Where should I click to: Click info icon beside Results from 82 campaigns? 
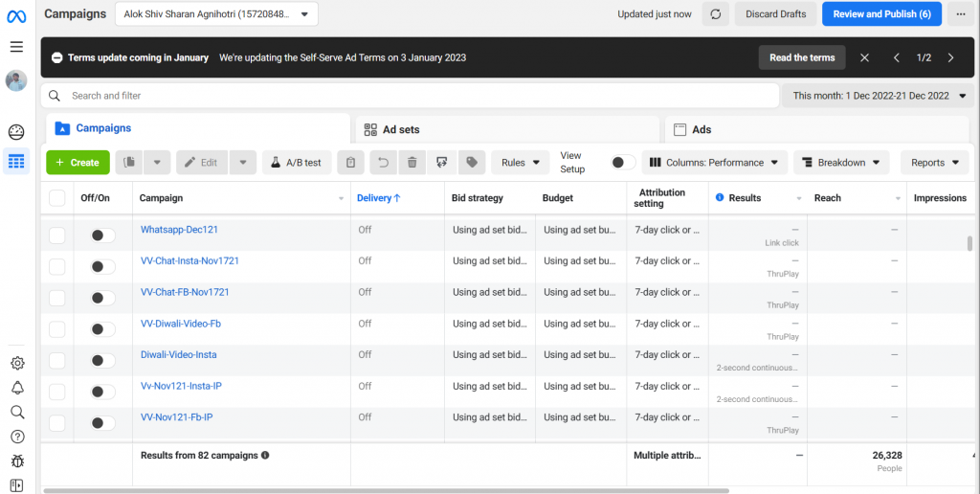(265, 456)
